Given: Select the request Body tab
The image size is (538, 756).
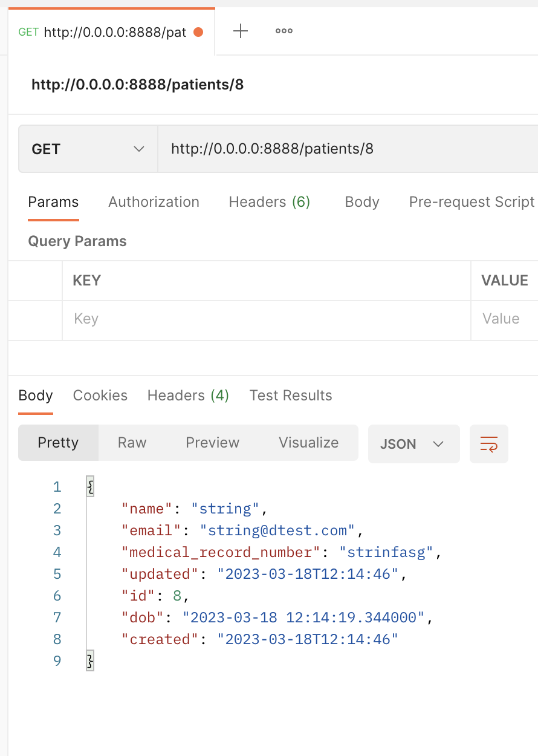Looking at the screenshot, I should (x=362, y=202).
